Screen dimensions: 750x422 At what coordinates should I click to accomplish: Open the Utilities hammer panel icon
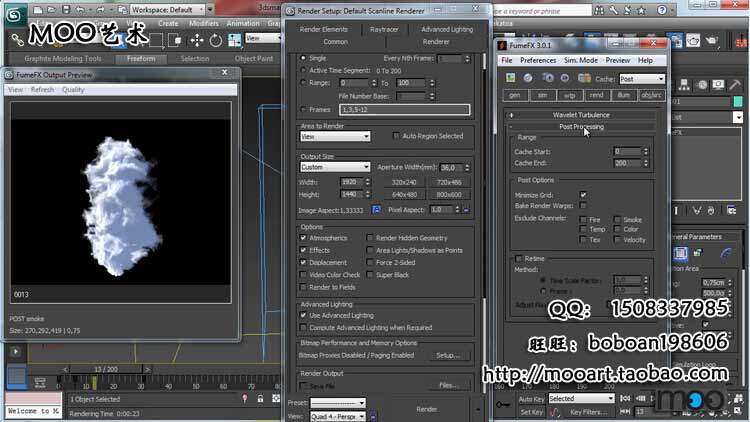[x=735, y=85]
